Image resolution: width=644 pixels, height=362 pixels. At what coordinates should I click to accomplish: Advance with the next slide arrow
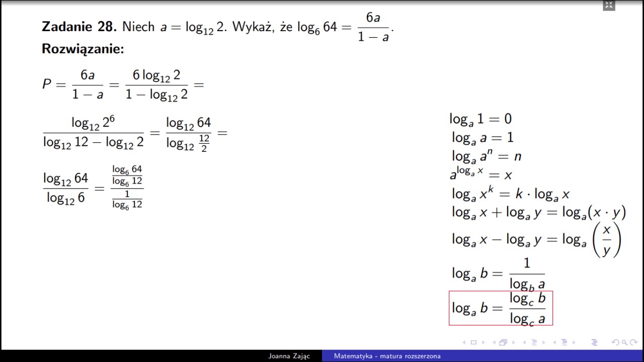[x=484, y=342]
